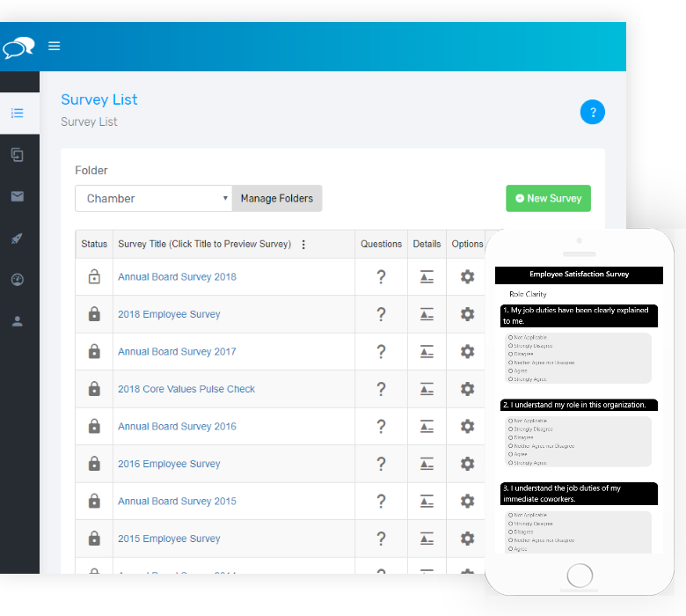
Task: Toggle lock status of 2018 Employee Survey
Action: (x=94, y=314)
